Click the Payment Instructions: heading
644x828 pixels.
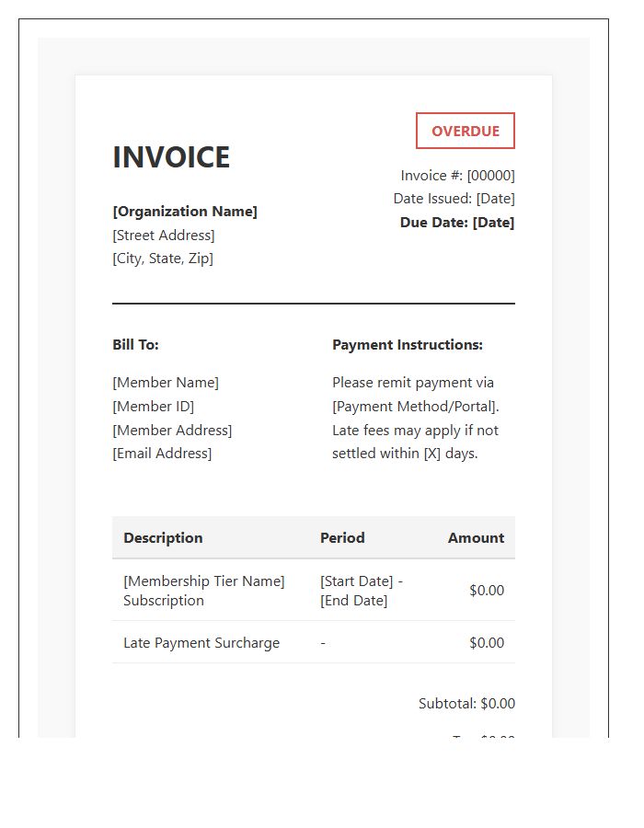(408, 345)
